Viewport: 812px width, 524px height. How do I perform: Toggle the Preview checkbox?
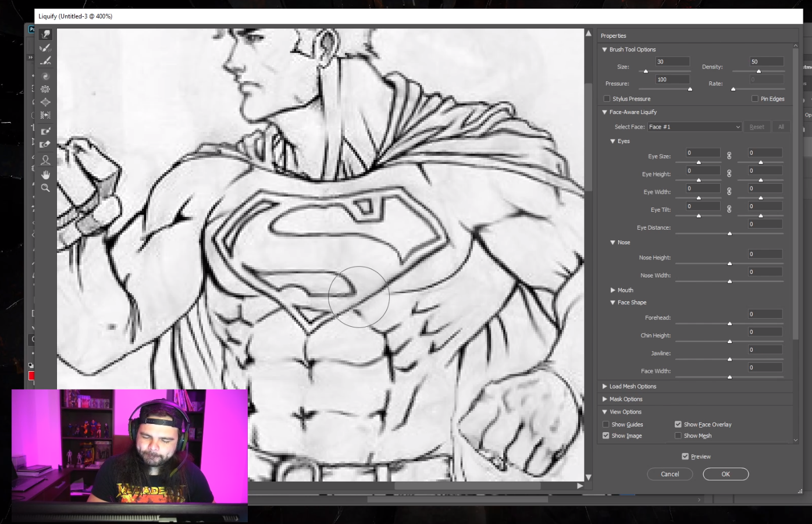coord(685,457)
